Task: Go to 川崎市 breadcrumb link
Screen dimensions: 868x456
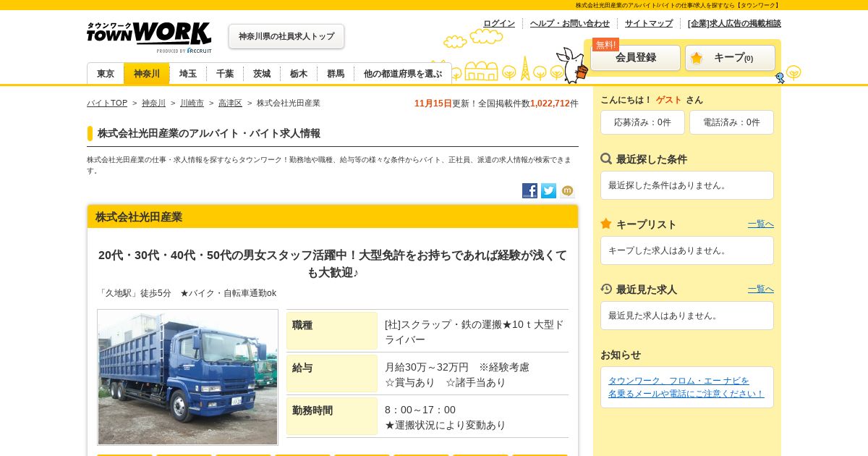Action: pyautogui.click(x=192, y=104)
